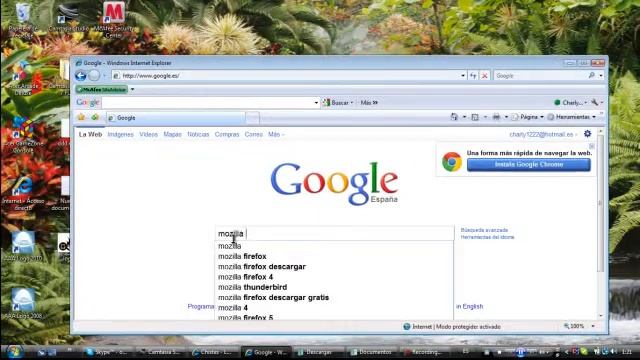Click the Feeds icon in IE command bar

click(475, 117)
